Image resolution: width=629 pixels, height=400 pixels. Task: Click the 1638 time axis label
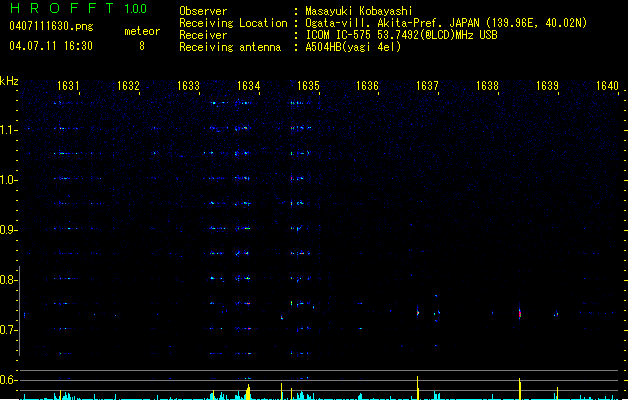(487, 86)
